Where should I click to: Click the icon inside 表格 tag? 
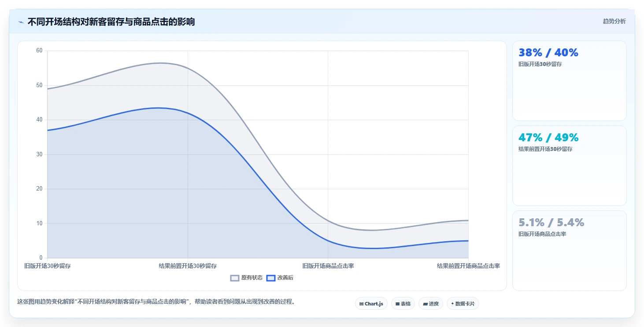click(x=397, y=304)
